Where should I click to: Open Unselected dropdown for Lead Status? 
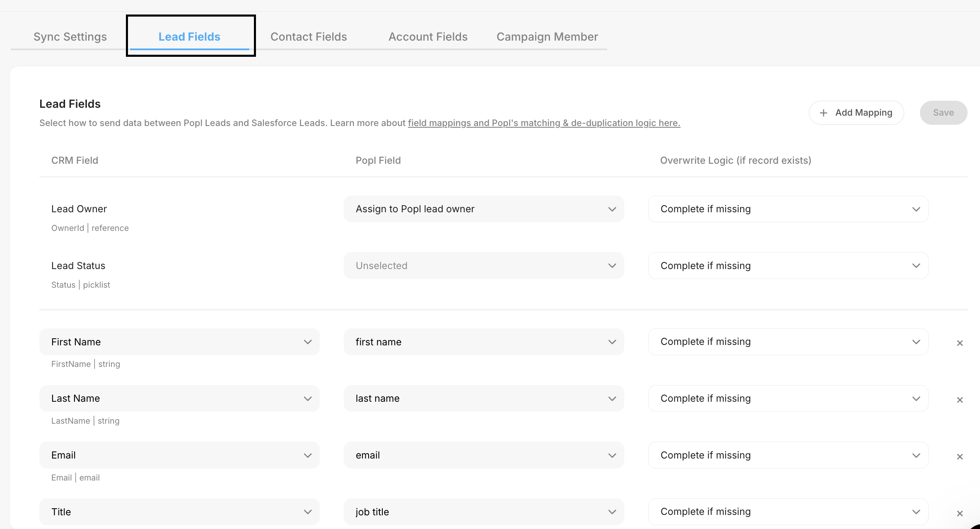(484, 266)
